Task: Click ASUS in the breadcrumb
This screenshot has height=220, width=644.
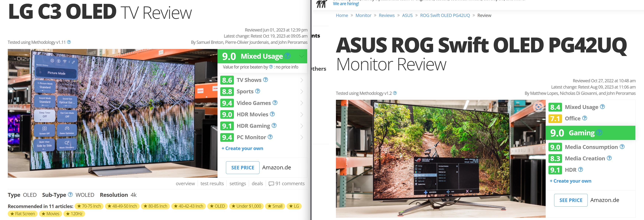Action: pos(407,15)
